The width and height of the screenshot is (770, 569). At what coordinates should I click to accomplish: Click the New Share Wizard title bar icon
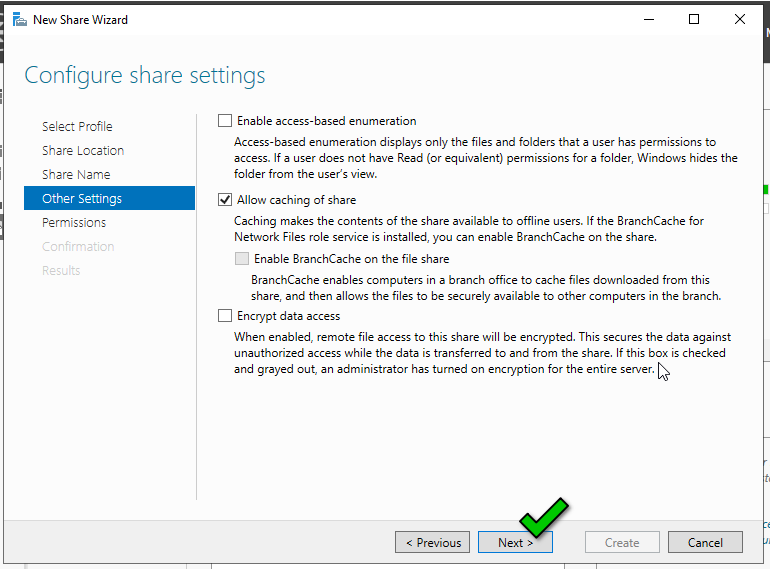tap(19, 19)
